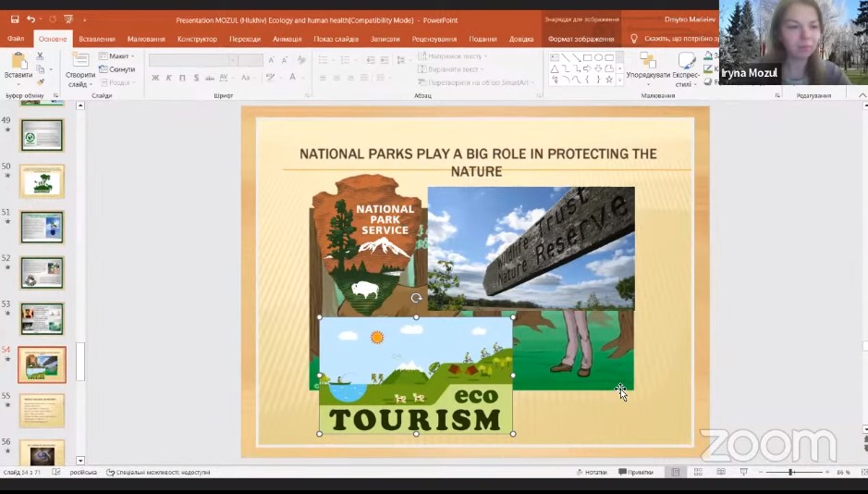The width and height of the screenshot is (868, 494).
Task: Click the slide panel vertical scrollbar thumb
Action: coord(80,362)
